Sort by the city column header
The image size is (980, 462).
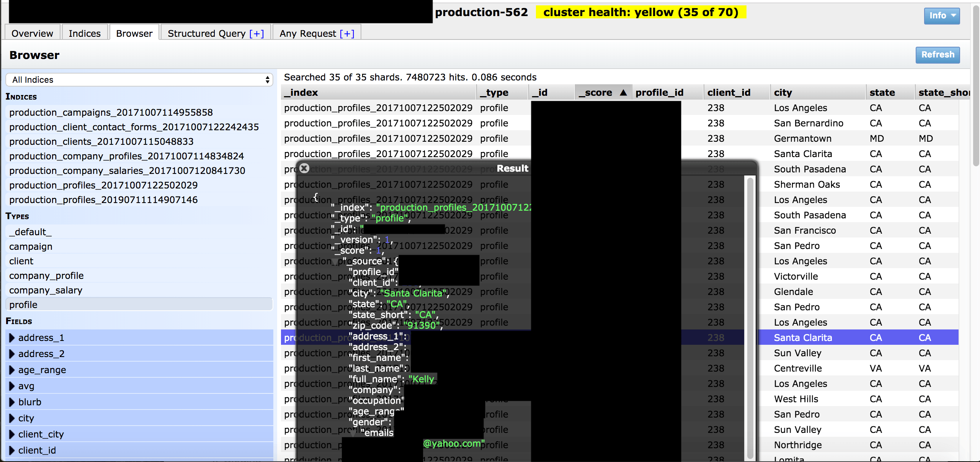pyautogui.click(x=783, y=92)
